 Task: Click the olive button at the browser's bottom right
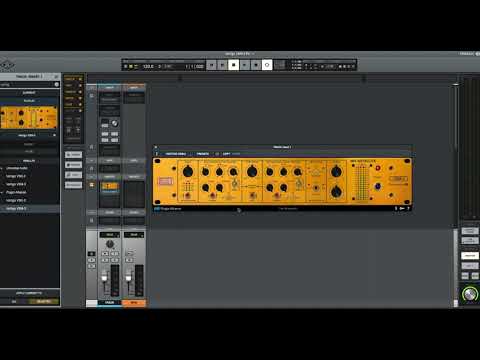[x=44, y=301]
